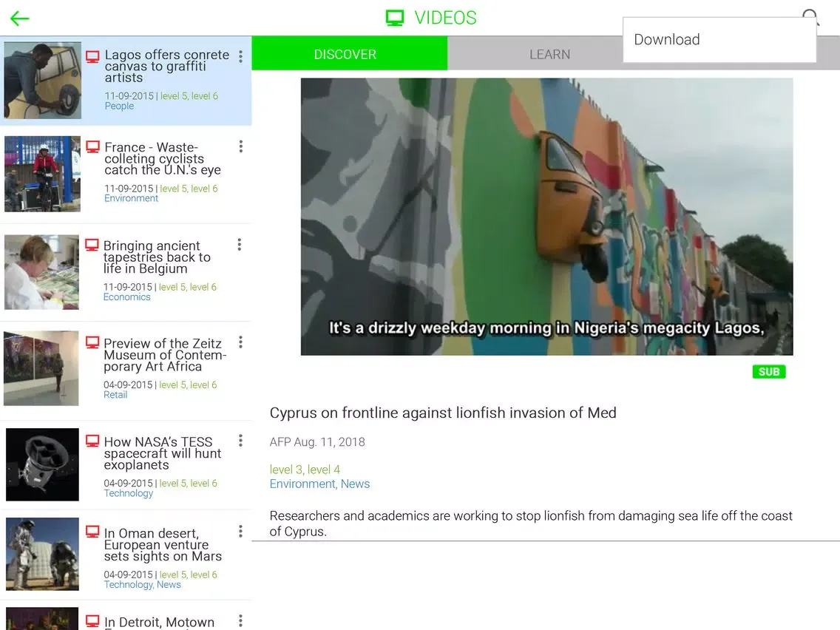
Task: Click the search magnifier icon
Action: (811, 16)
